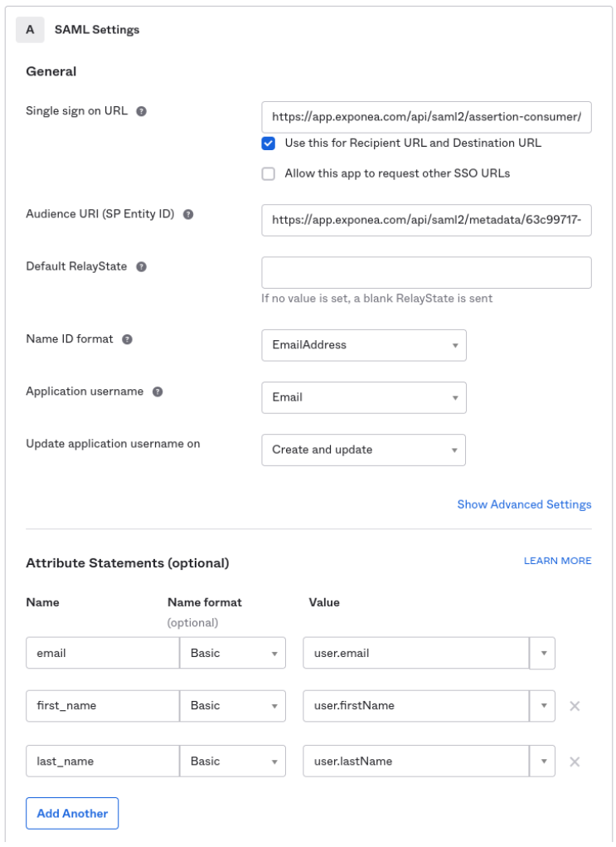Open the help tooltip for Single sign on URL
This screenshot has width=616, height=847.
(142, 110)
